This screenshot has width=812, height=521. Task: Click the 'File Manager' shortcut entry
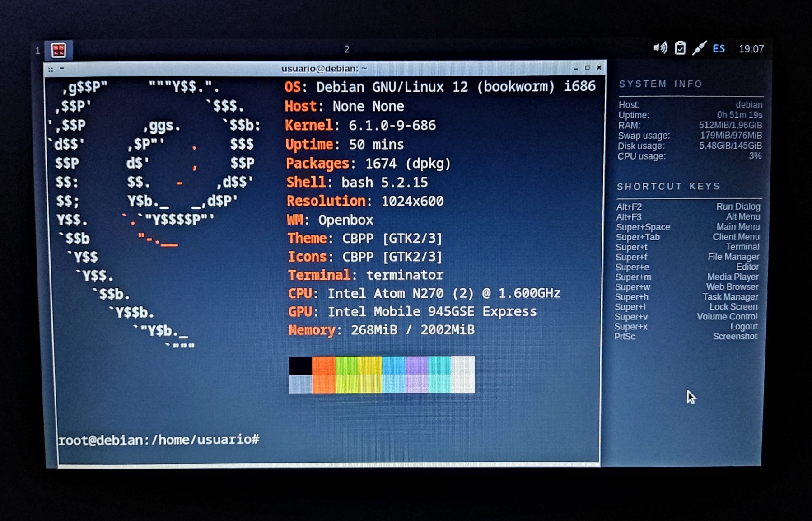point(733,257)
